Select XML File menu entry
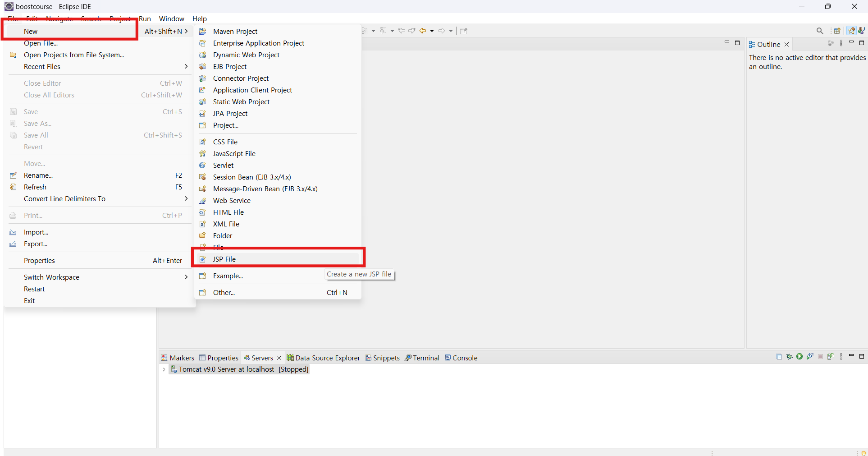The image size is (868, 456). tap(278, 224)
